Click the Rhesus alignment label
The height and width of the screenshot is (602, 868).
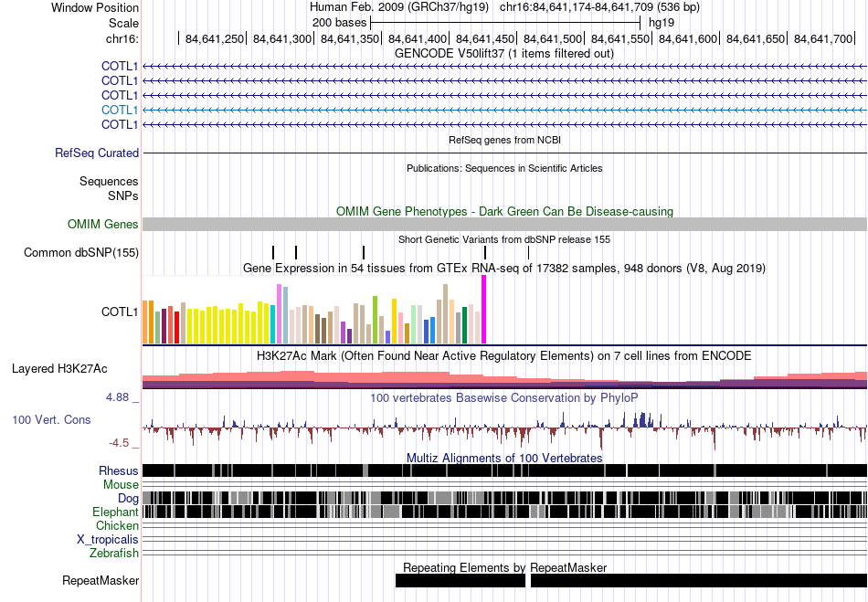119,470
